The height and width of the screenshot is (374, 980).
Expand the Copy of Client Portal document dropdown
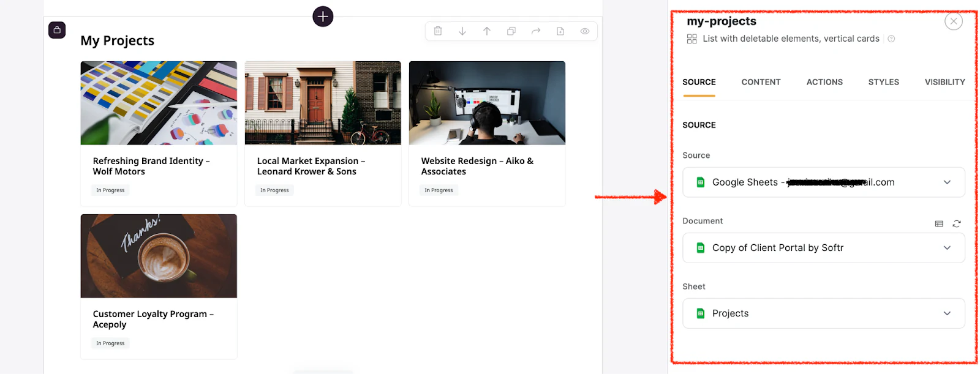click(x=824, y=248)
